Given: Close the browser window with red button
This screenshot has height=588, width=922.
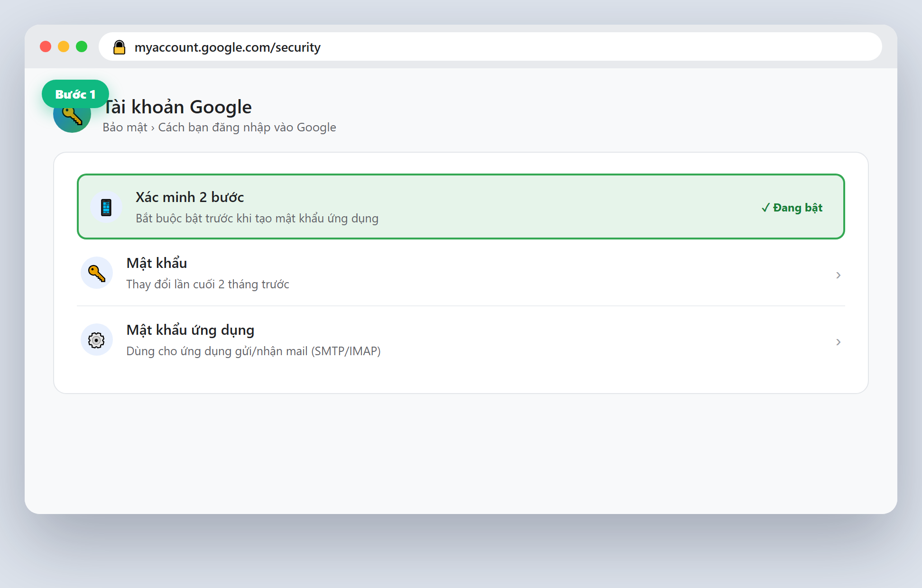Looking at the screenshot, I should tap(46, 46).
